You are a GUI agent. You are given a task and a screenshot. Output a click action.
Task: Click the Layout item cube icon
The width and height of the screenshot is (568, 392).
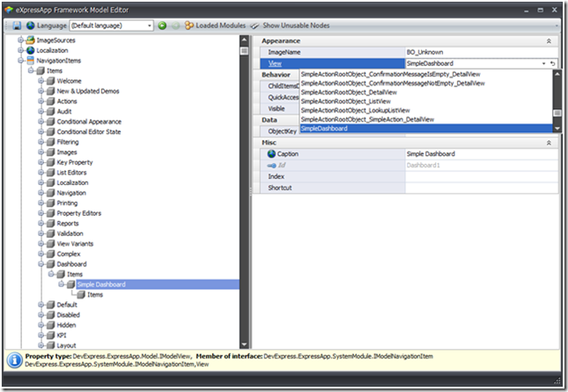point(51,345)
